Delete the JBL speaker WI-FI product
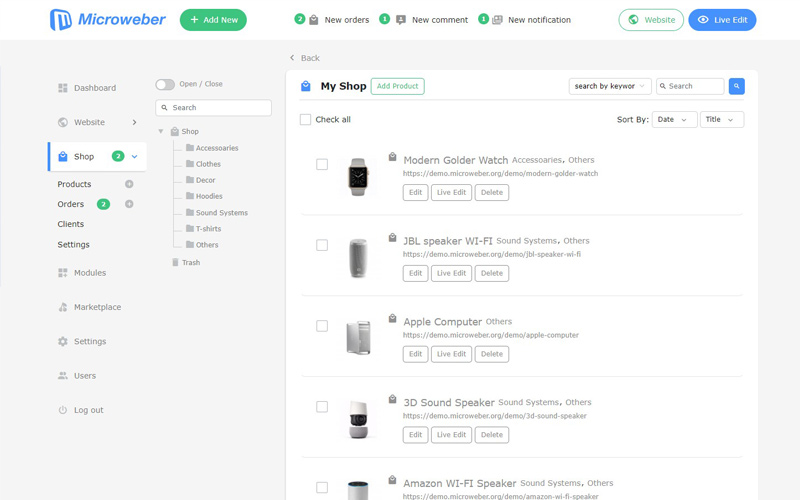This screenshot has width=800, height=500. click(492, 273)
